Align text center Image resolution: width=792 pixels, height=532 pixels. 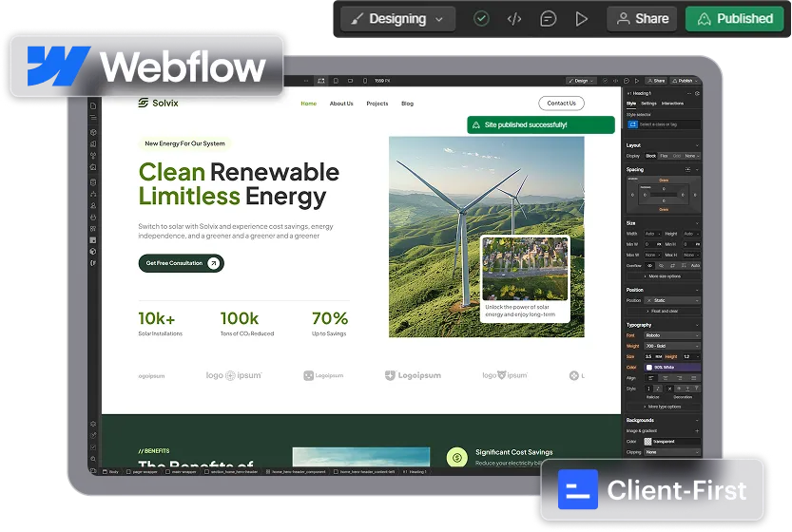coord(666,378)
